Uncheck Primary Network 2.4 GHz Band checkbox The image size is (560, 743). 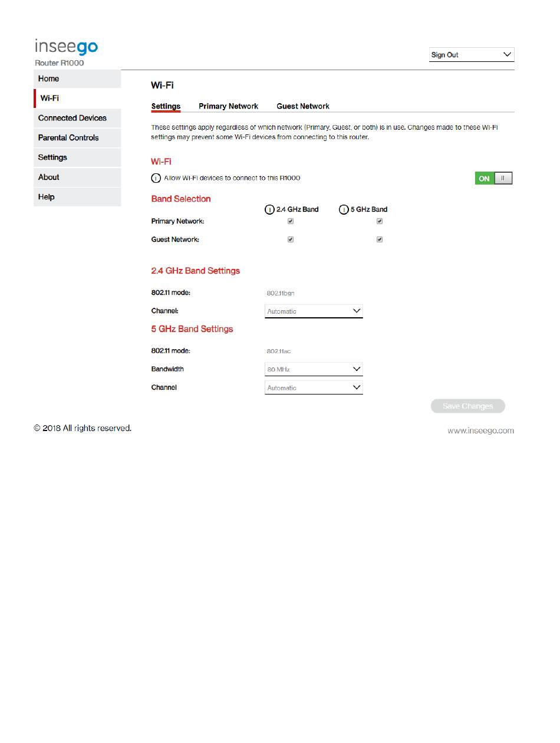click(291, 222)
